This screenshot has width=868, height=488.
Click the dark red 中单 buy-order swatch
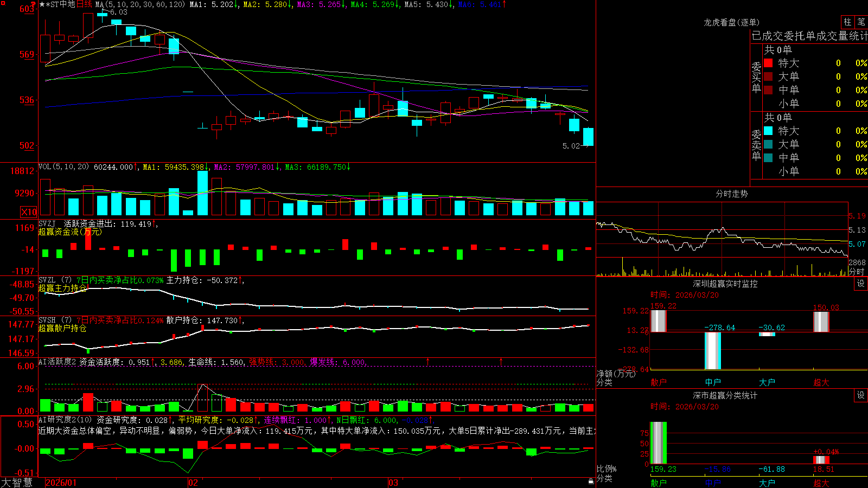pyautogui.click(x=768, y=90)
